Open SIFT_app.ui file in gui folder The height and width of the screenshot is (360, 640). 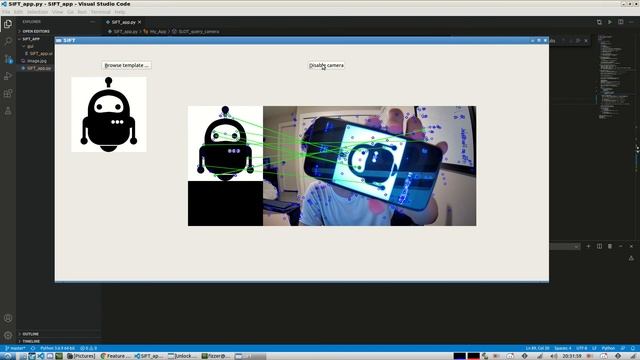[40, 53]
